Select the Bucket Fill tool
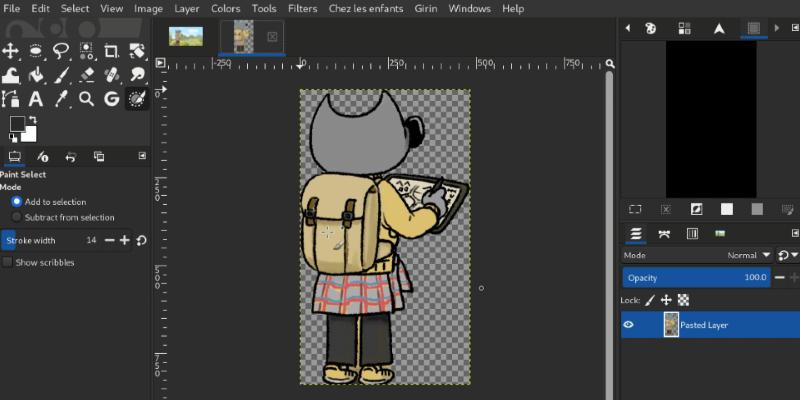The width and height of the screenshot is (800, 400). coord(36,75)
